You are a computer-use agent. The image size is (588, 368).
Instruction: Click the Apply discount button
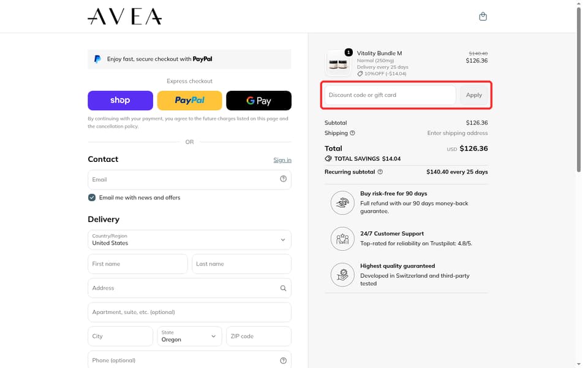[x=474, y=95]
